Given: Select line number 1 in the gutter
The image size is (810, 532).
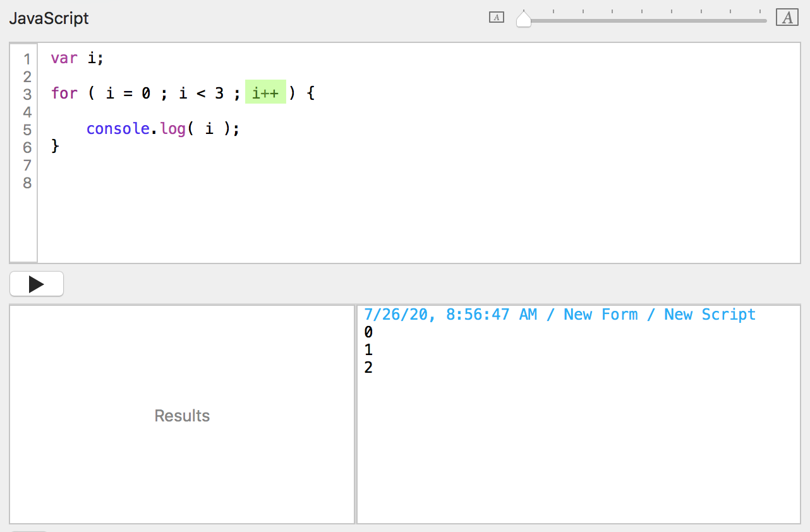Looking at the screenshot, I should click(x=27, y=59).
